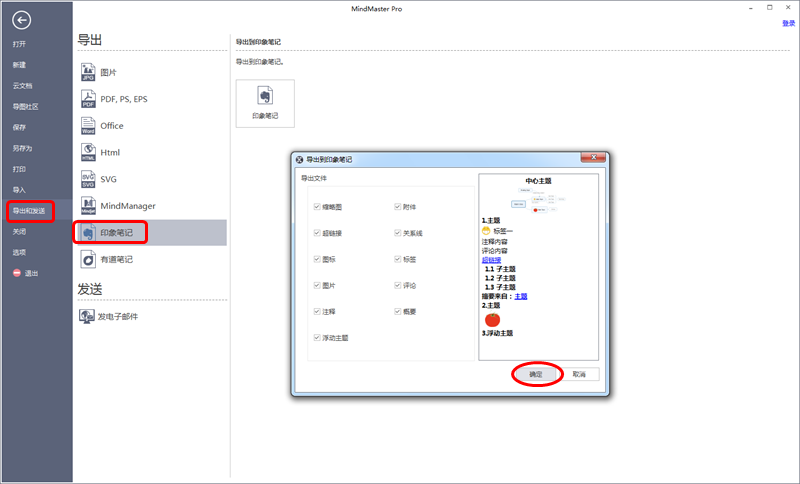Click the 登录 login link
800x484 pixels.
coord(788,23)
